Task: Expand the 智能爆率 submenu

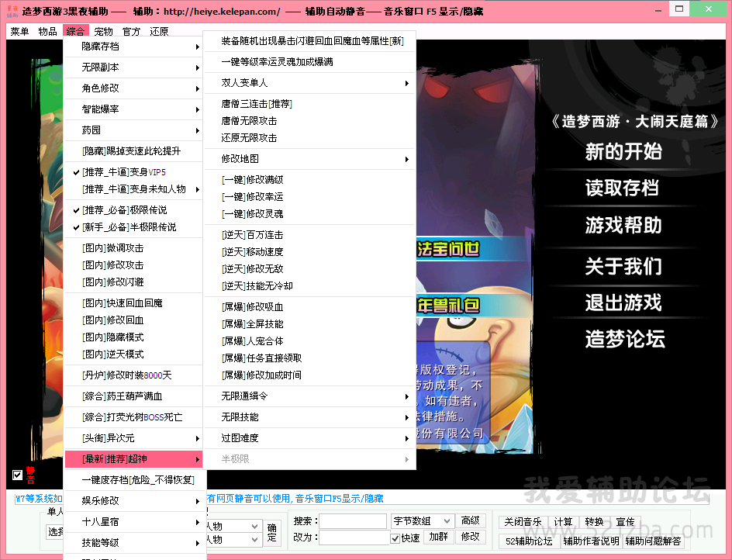Action: coord(133,109)
